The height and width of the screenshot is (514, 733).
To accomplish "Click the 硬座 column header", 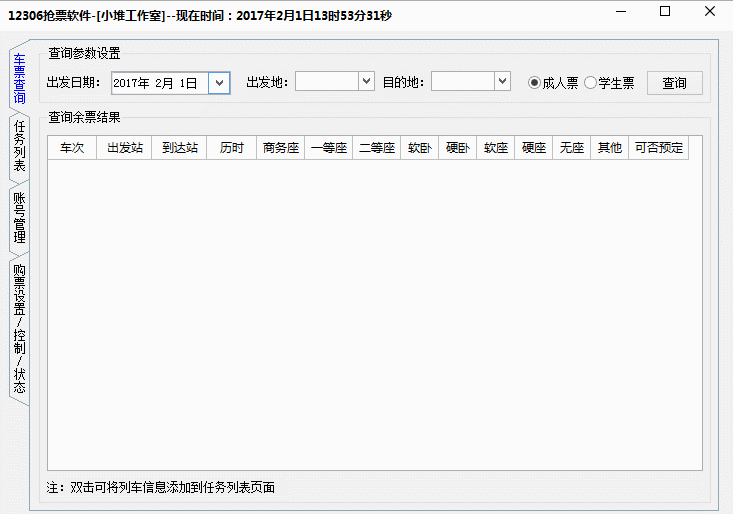I will click(534, 148).
